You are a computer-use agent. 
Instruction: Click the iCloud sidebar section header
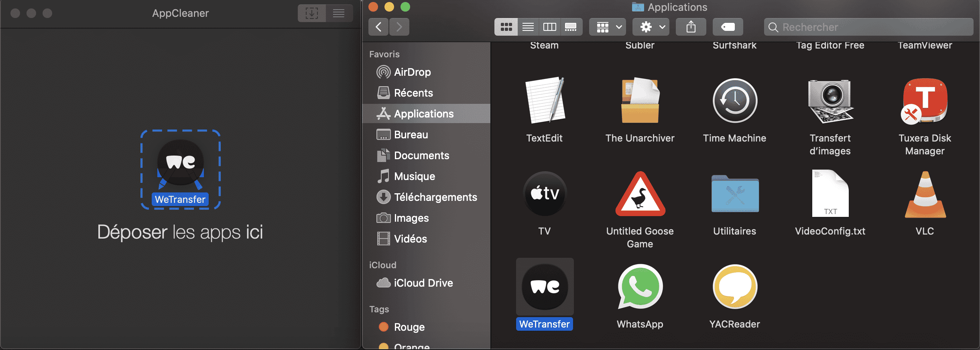coord(383,265)
